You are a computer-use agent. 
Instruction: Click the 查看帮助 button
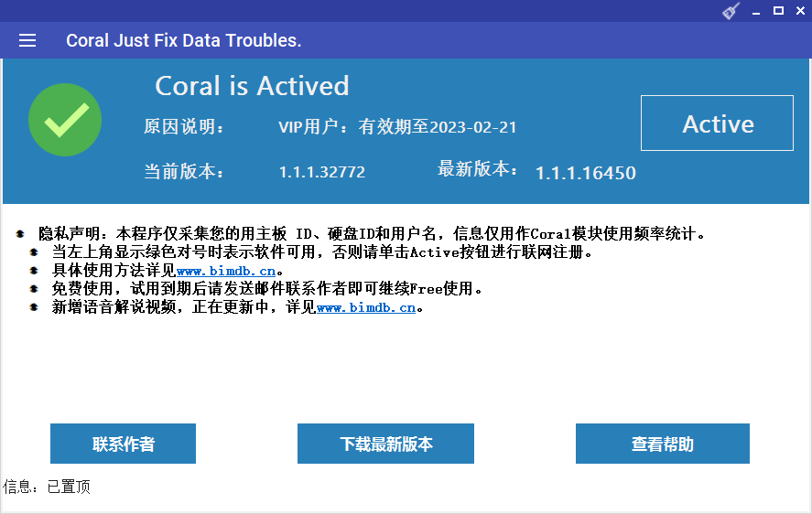[x=663, y=444]
